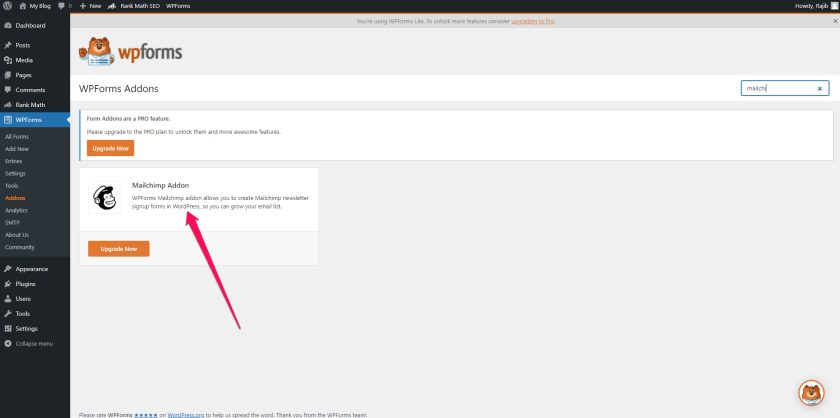This screenshot has height=418, width=840.
Task: Open My Blog site link
Action: pyautogui.click(x=35, y=6)
